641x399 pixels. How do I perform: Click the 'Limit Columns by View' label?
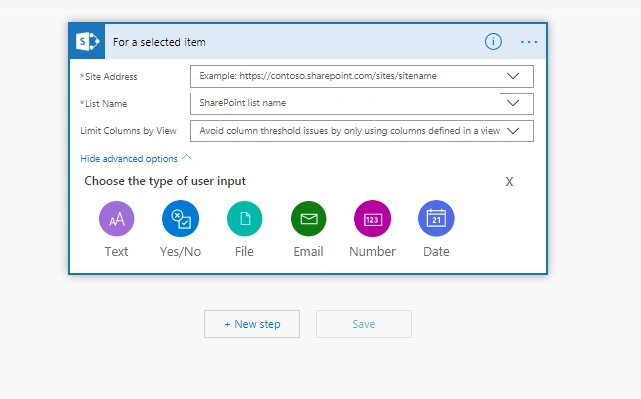(x=128, y=131)
